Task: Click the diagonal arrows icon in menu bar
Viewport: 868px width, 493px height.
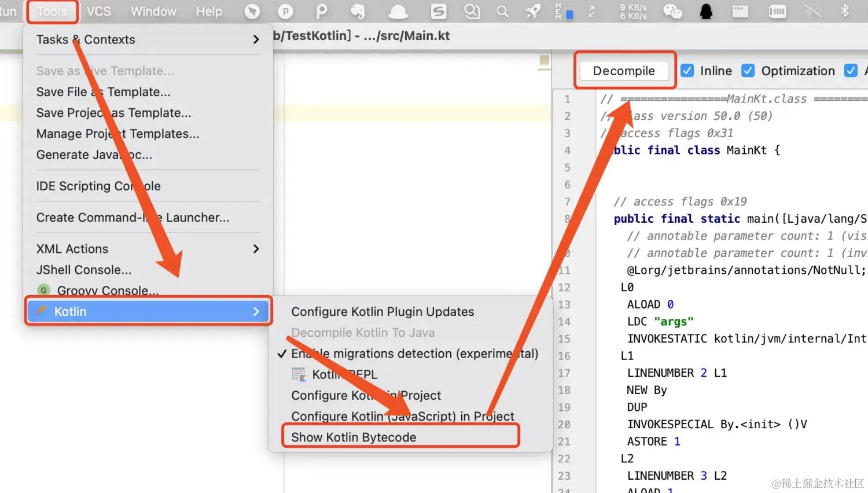Action: tap(591, 12)
